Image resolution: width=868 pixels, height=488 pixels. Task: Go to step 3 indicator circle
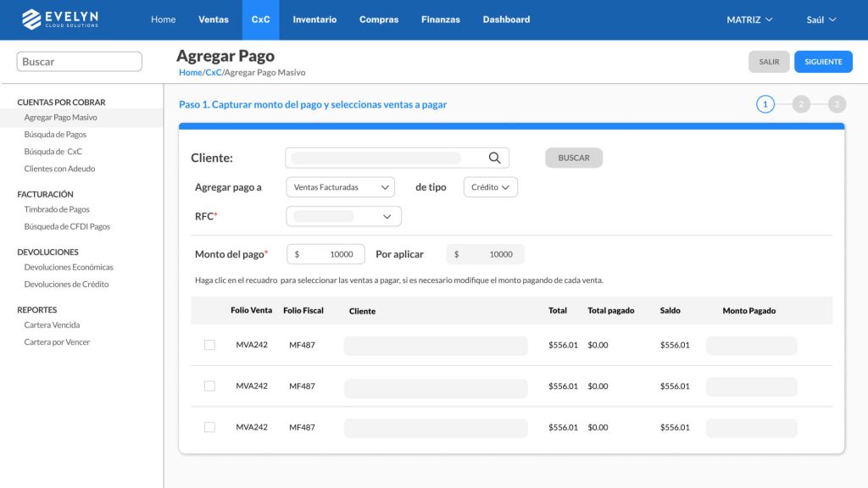tap(837, 104)
